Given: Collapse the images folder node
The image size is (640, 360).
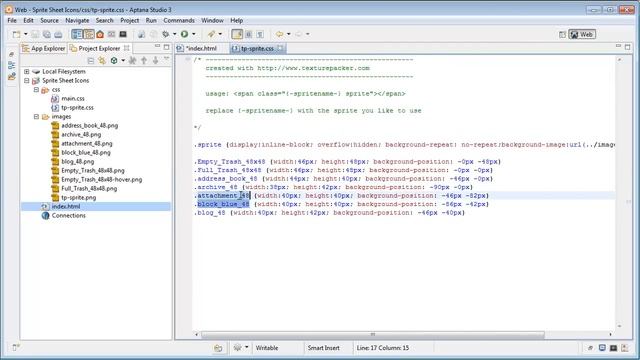Looking at the screenshot, I should [x=36, y=116].
